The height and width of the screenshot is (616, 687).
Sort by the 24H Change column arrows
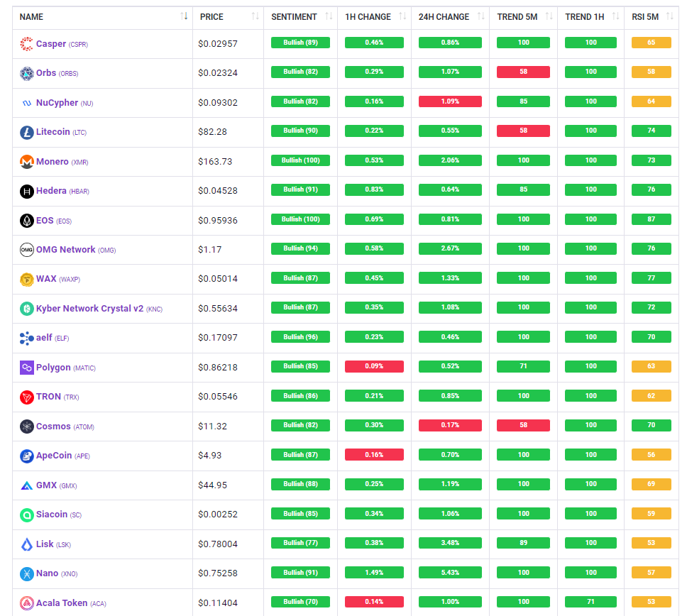[481, 16]
